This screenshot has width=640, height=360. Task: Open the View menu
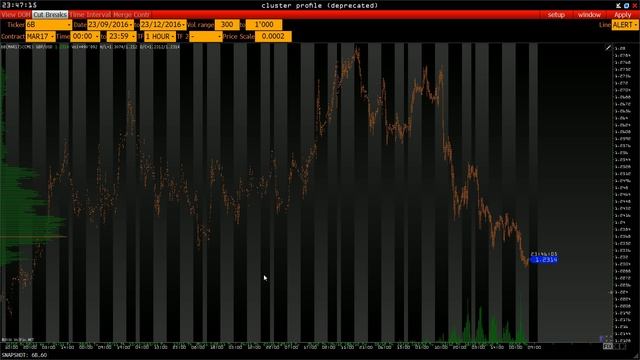point(8,15)
